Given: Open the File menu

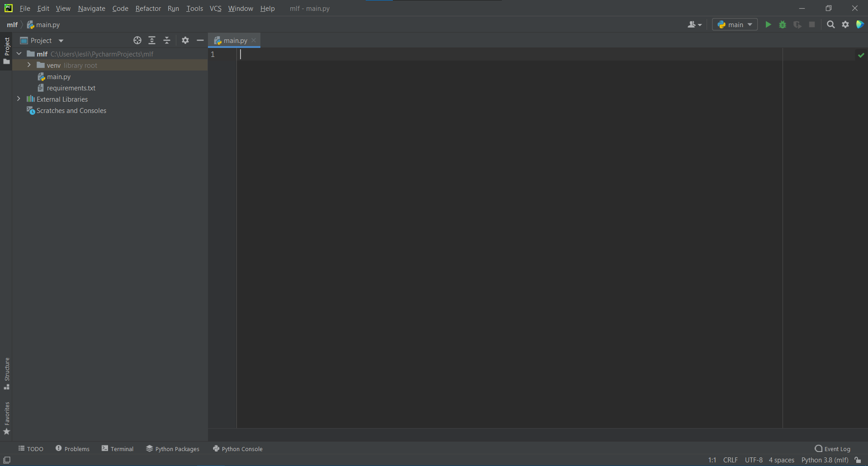Looking at the screenshot, I should pos(25,9).
